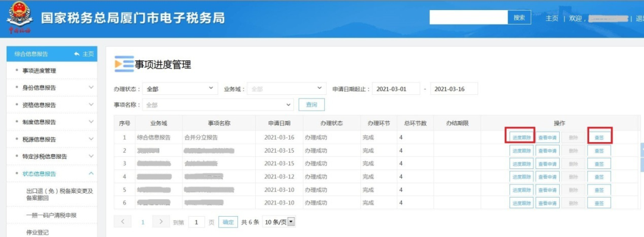644x237 pixels.
Task: Click the go-to-page number input
Action: (x=197, y=222)
